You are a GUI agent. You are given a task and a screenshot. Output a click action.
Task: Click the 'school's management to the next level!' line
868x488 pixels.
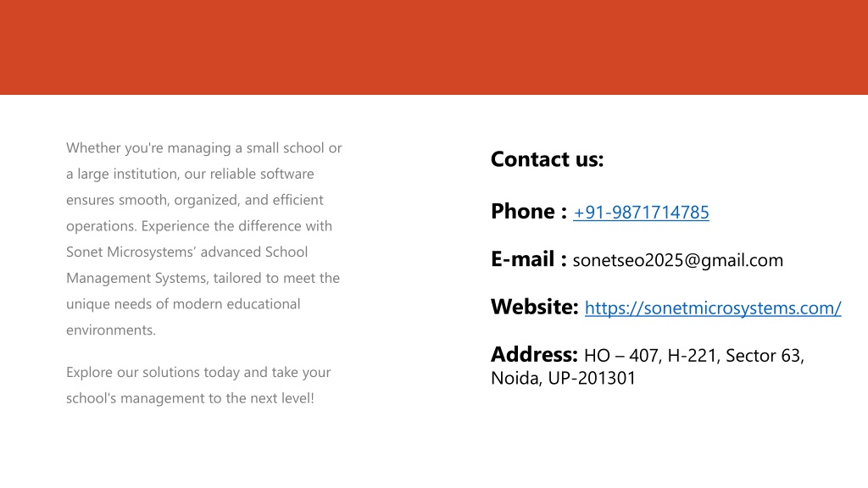pyautogui.click(x=190, y=398)
